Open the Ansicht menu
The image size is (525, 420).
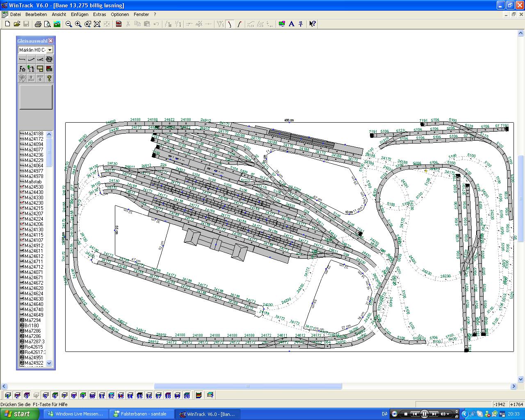[x=59, y=14]
